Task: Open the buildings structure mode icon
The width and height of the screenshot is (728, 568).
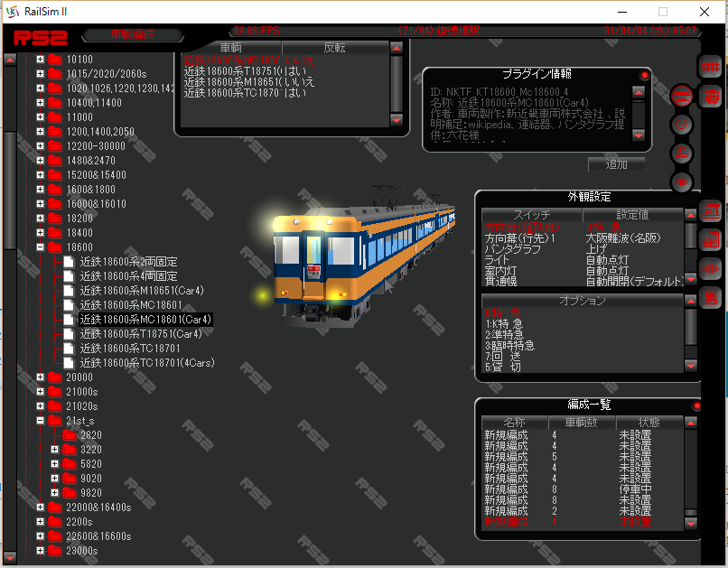Action: coord(710,240)
